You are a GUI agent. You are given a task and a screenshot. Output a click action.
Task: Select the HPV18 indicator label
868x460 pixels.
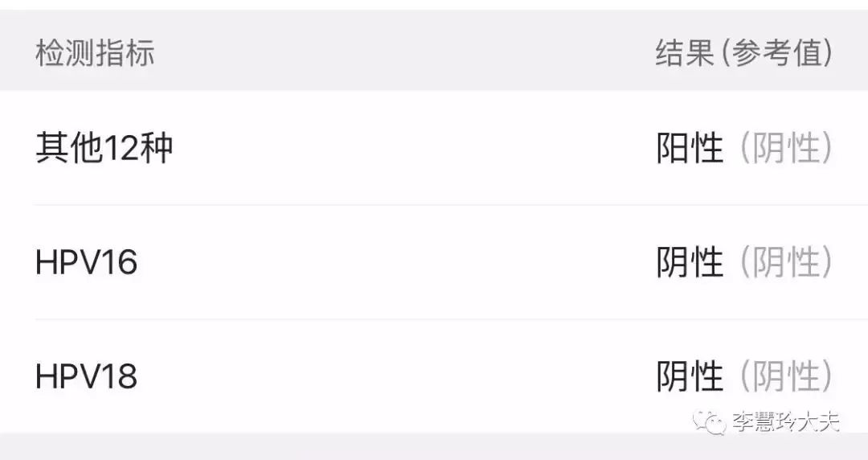87,376
